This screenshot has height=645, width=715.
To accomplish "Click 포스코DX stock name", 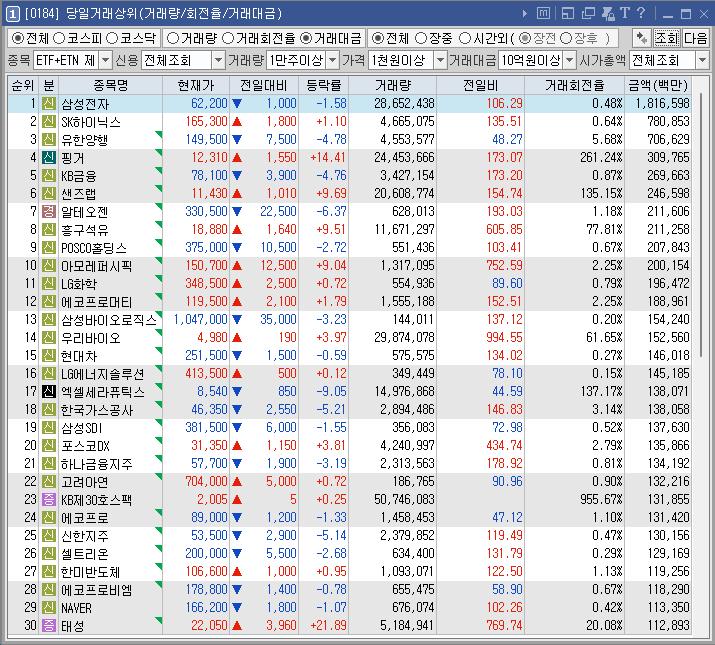I will [x=86, y=446].
